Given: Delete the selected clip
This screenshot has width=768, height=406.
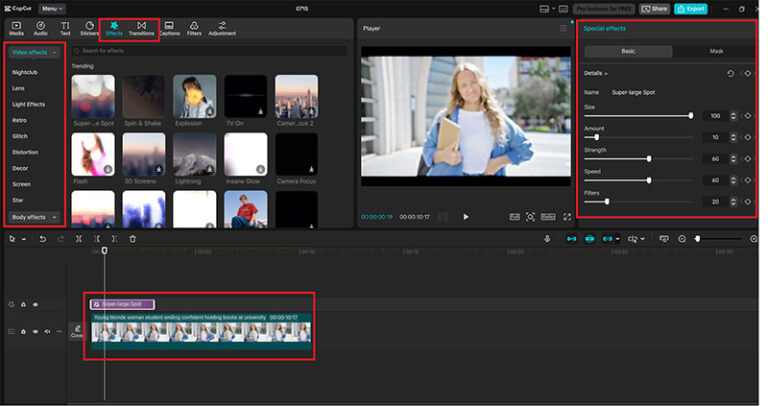Looking at the screenshot, I should click(132, 239).
